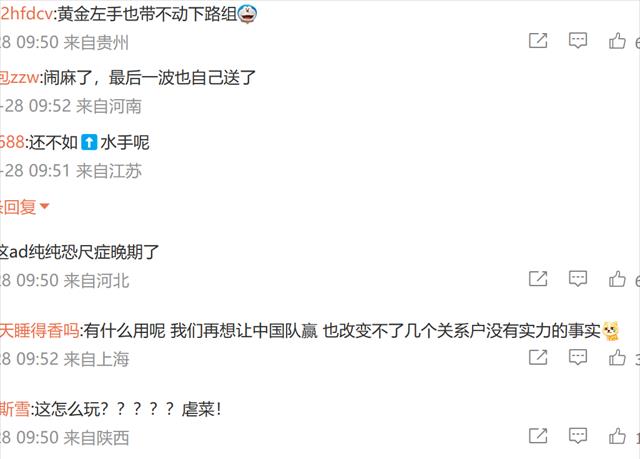
Task: Like the comment about 关系户没有实力
Action: 617,357
